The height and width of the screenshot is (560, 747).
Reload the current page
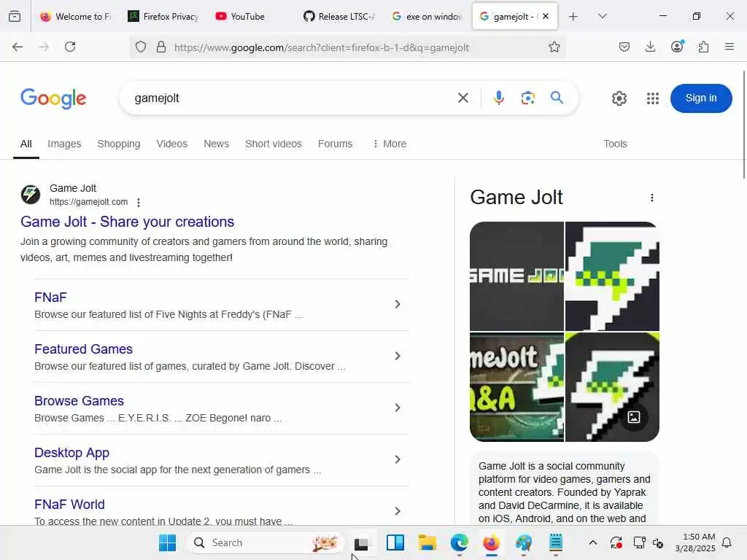[70, 47]
